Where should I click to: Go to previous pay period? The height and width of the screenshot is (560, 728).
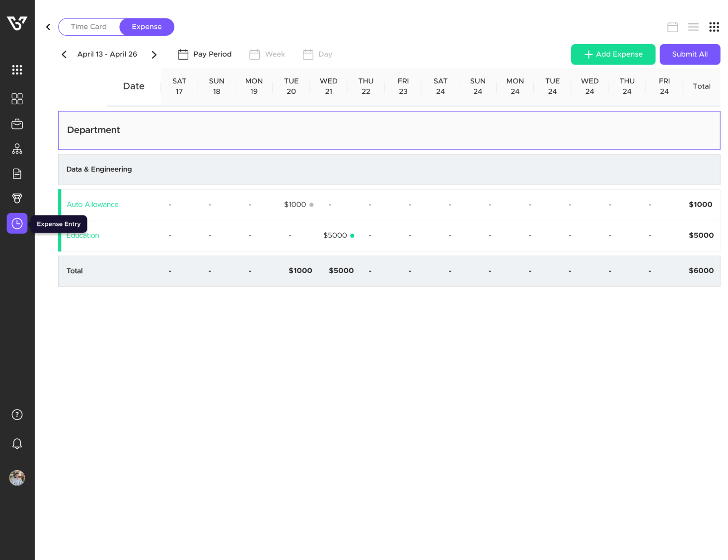(x=64, y=55)
